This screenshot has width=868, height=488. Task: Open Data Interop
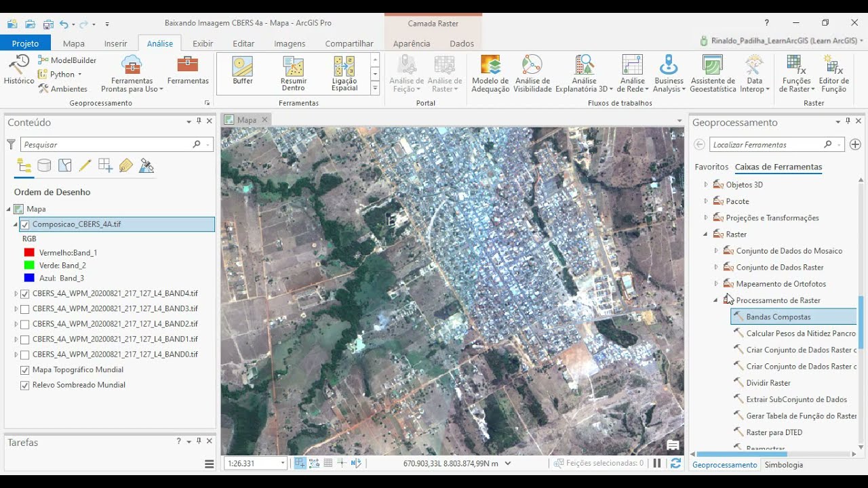point(754,74)
